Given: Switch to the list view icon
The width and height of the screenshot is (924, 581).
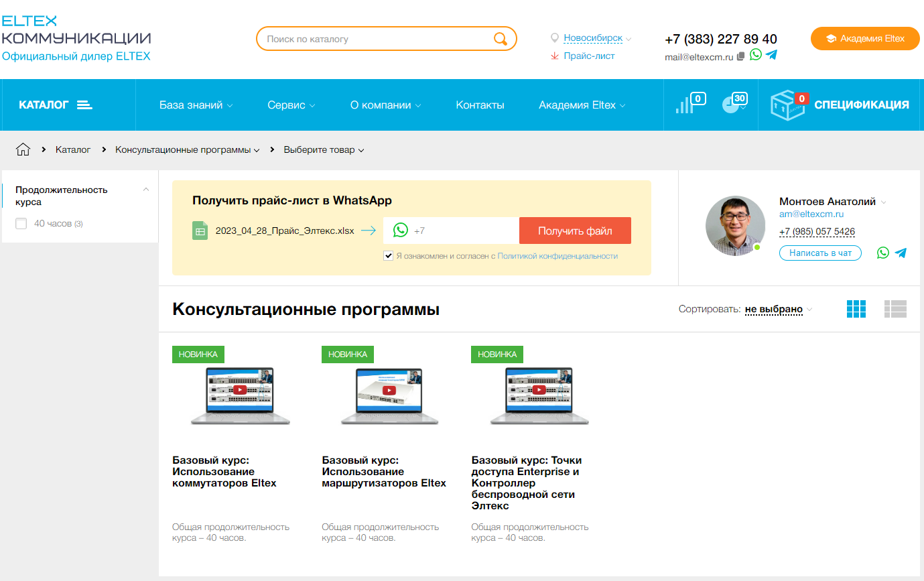Looking at the screenshot, I should click(895, 309).
